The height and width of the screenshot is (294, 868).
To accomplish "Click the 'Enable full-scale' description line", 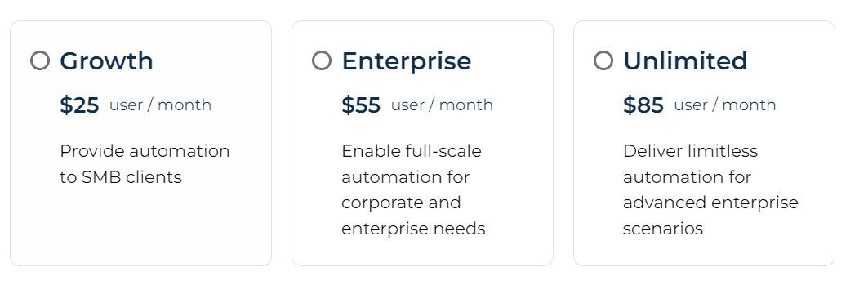I will (x=412, y=151).
